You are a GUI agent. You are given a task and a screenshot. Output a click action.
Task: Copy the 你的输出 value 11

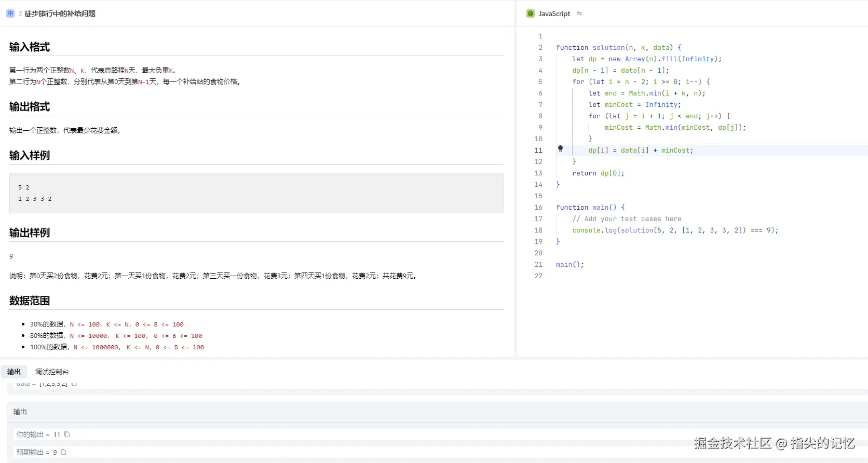point(67,434)
